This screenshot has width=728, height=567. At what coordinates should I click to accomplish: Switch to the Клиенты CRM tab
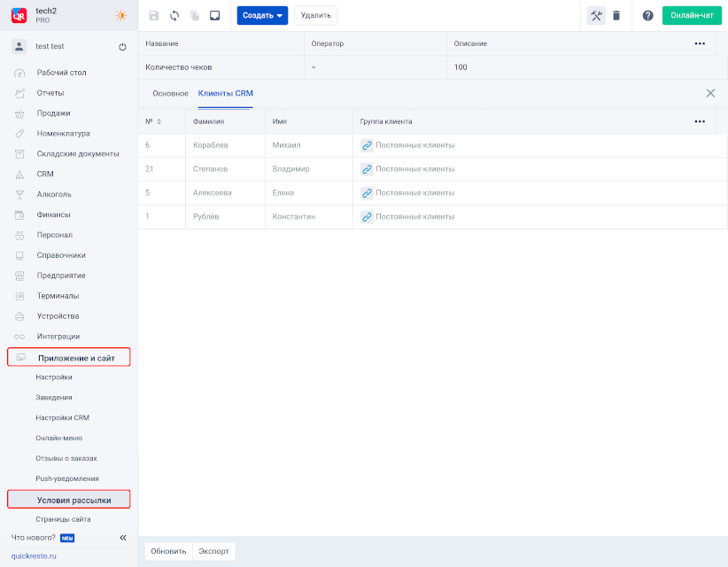[226, 93]
